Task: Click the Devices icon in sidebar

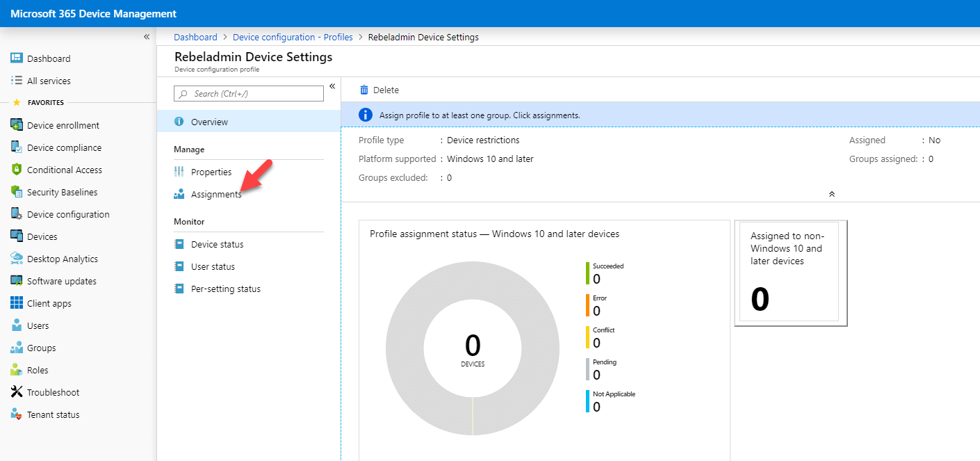Action: [17, 236]
